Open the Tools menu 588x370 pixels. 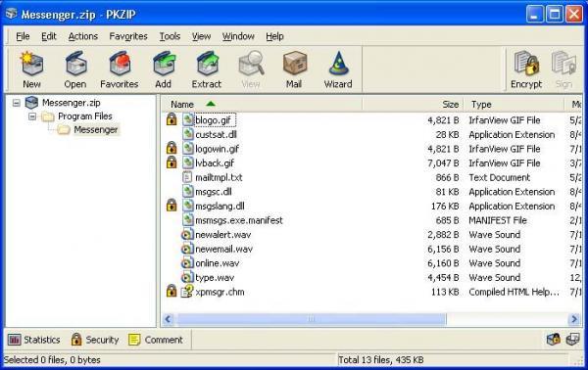pyautogui.click(x=170, y=36)
